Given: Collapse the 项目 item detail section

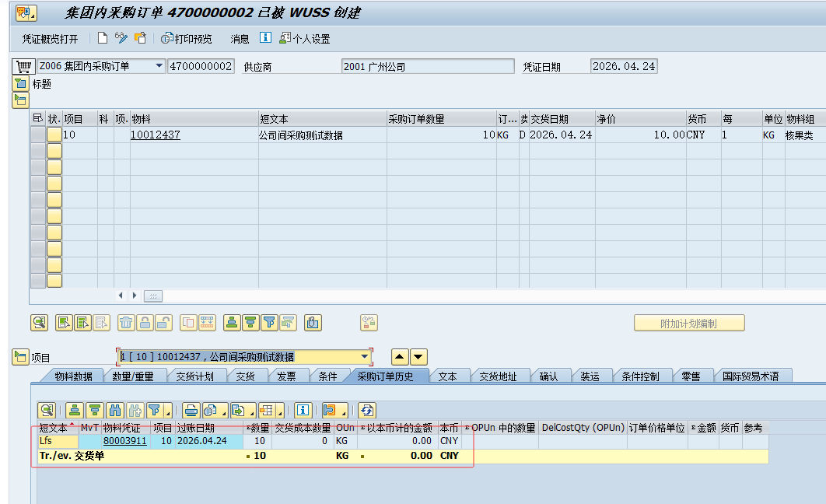Looking at the screenshot, I should 20,357.
